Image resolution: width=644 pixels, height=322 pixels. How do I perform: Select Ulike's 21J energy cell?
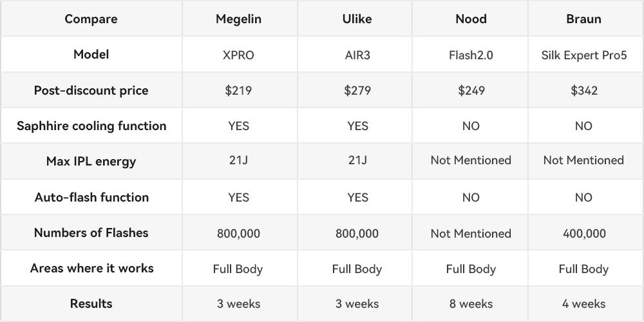coord(357,160)
